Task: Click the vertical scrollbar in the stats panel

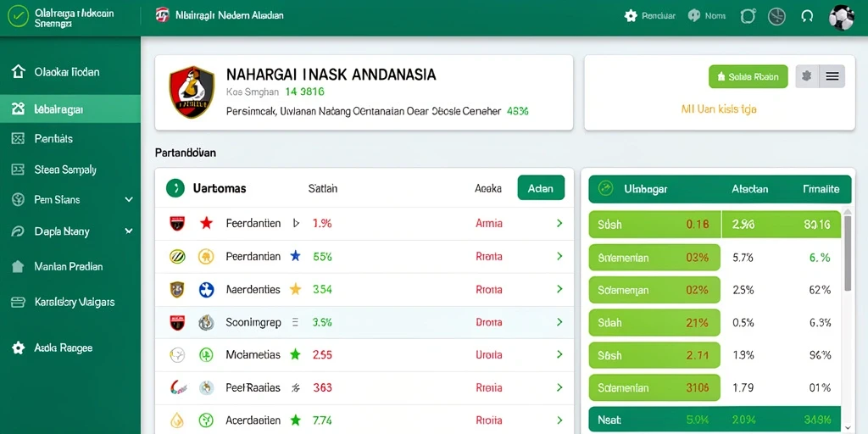Action: [x=847, y=253]
